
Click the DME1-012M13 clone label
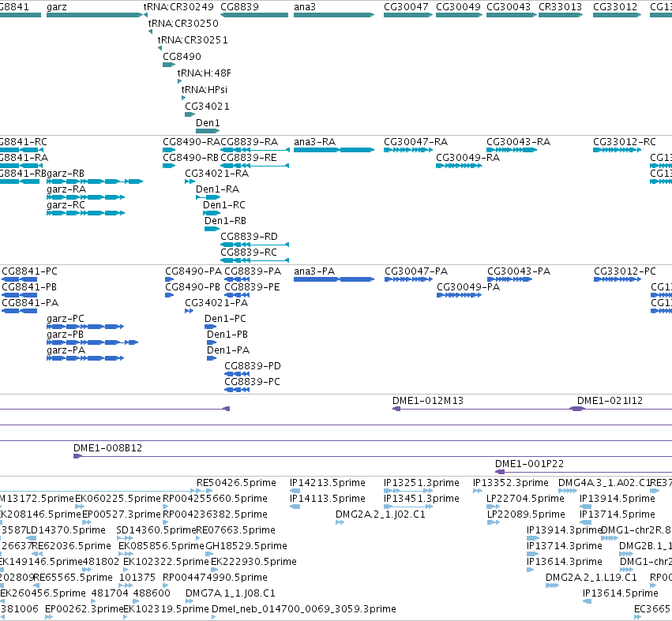428,401
